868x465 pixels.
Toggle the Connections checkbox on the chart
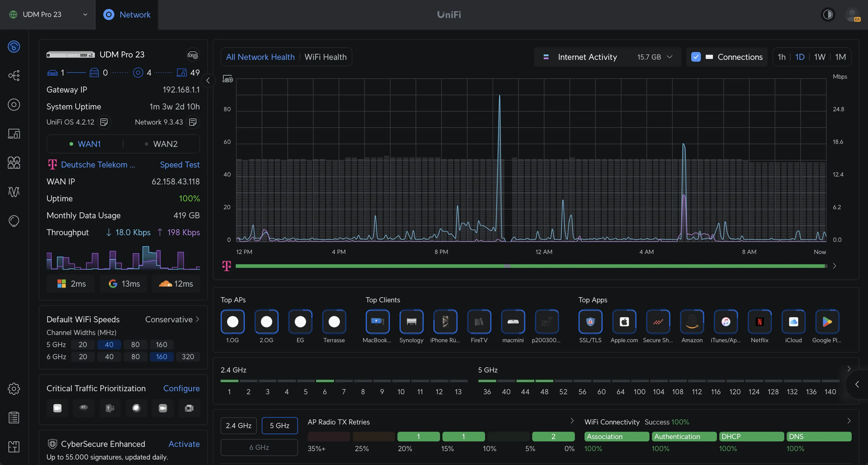point(696,57)
